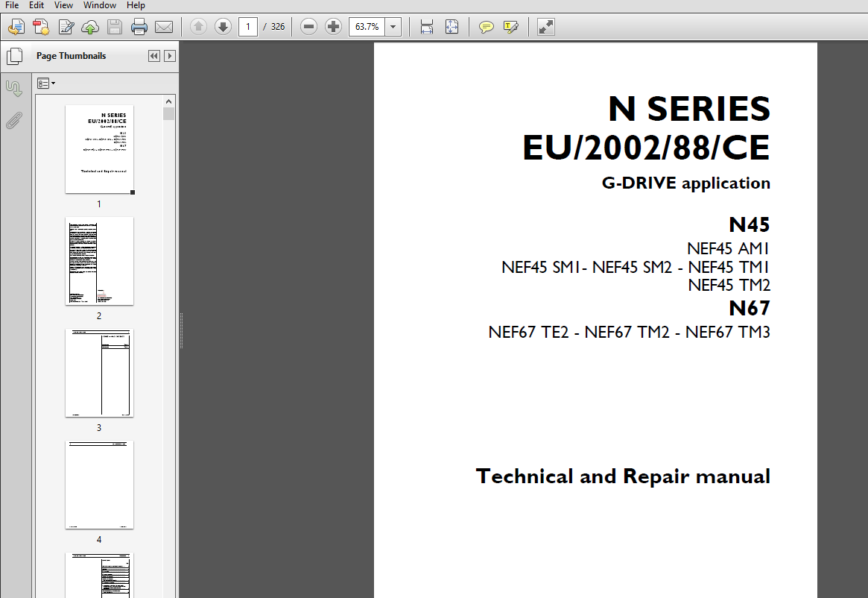
Task: Collapse the navigation pane double arrow
Action: (x=154, y=56)
